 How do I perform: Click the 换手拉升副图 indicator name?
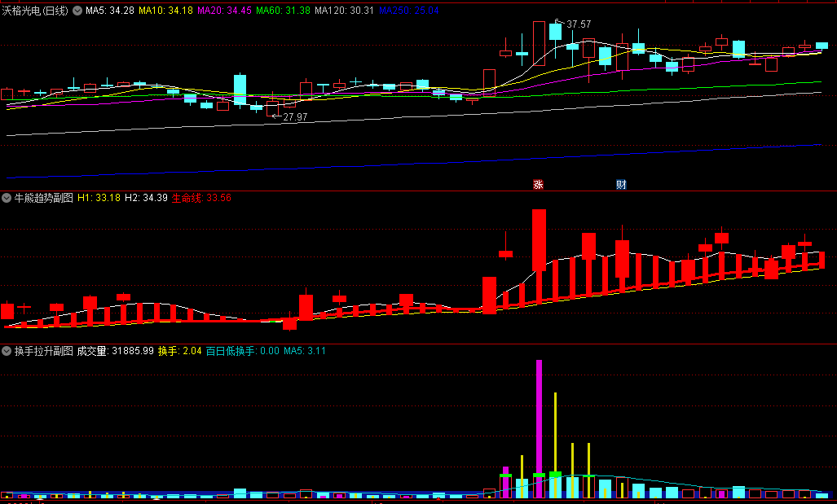pos(44,351)
